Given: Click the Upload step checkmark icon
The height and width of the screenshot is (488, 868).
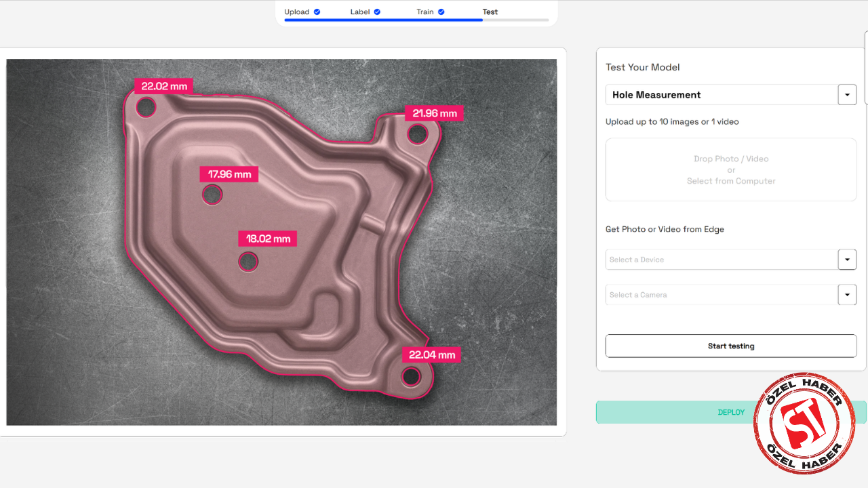Looking at the screenshot, I should 317,12.
